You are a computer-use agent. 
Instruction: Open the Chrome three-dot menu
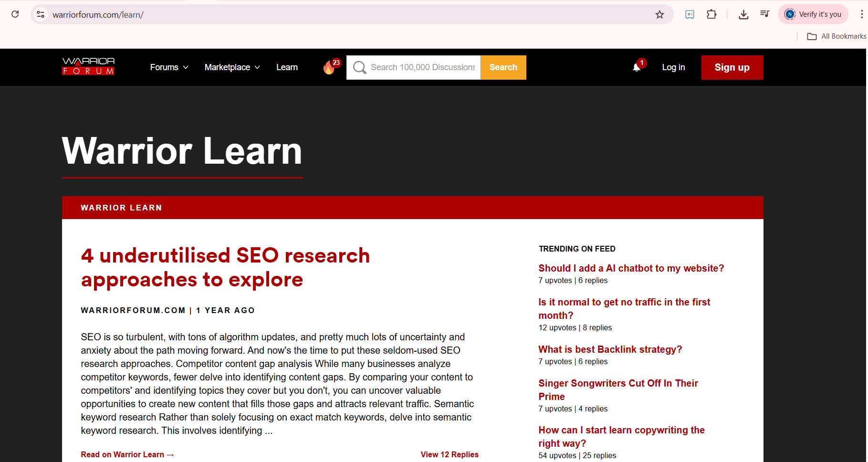[861, 14]
